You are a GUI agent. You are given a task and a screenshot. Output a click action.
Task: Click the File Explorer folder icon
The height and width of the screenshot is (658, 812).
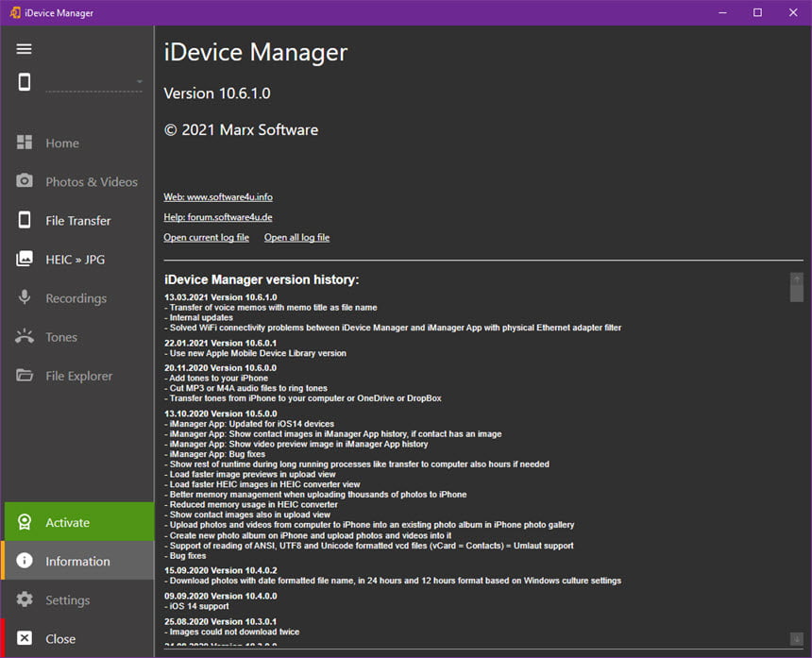point(24,375)
